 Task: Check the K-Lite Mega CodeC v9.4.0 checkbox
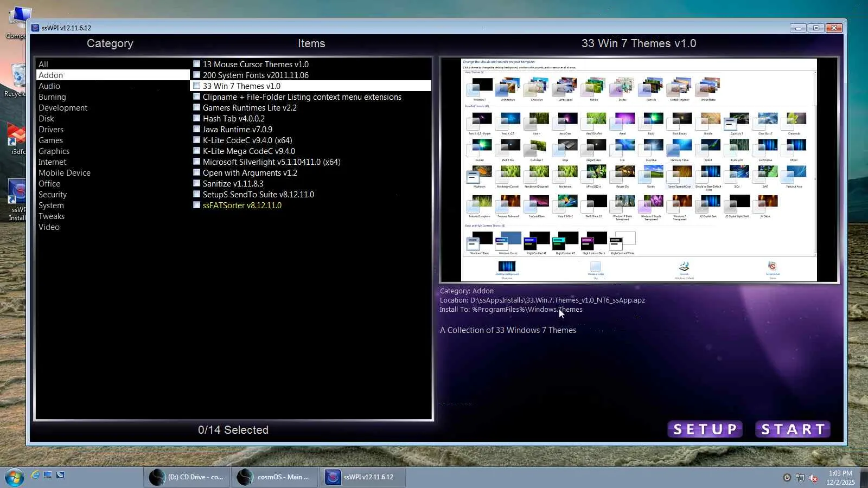(197, 151)
